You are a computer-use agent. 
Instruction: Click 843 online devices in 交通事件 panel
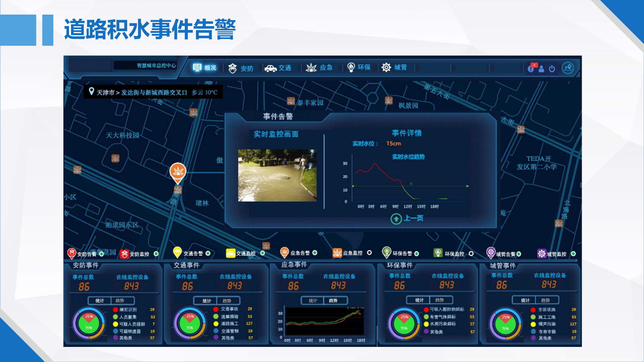pyautogui.click(x=234, y=286)
